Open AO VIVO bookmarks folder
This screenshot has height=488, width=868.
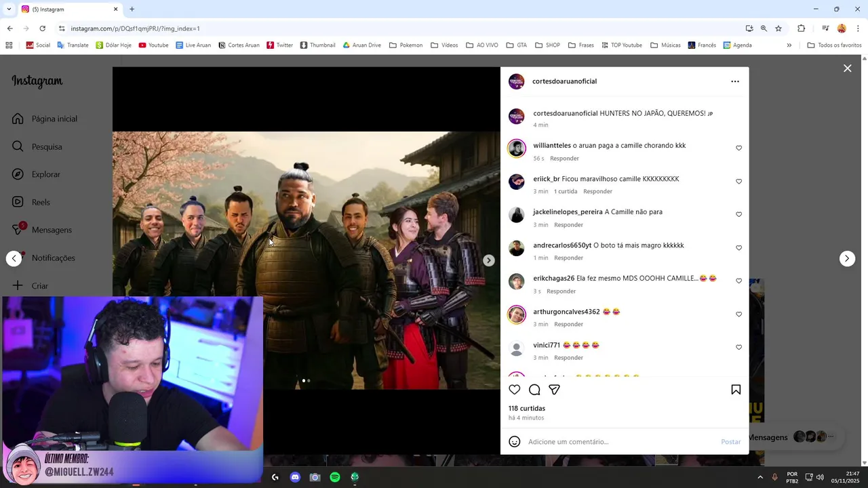[481, 45]
